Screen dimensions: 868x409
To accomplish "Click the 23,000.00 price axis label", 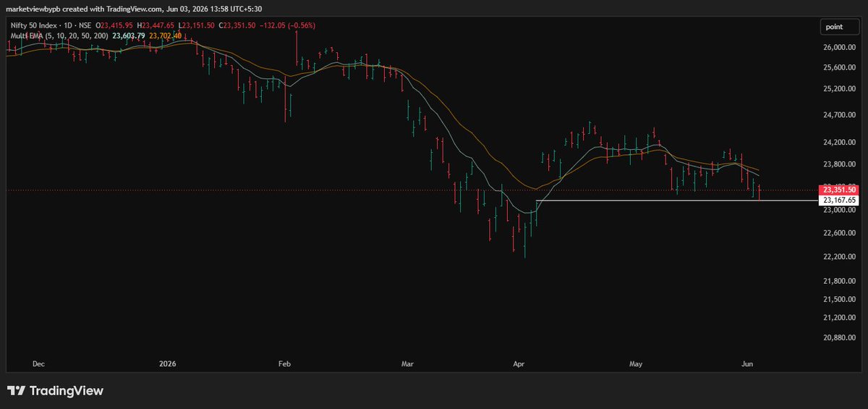I will (x=839, y=210).
